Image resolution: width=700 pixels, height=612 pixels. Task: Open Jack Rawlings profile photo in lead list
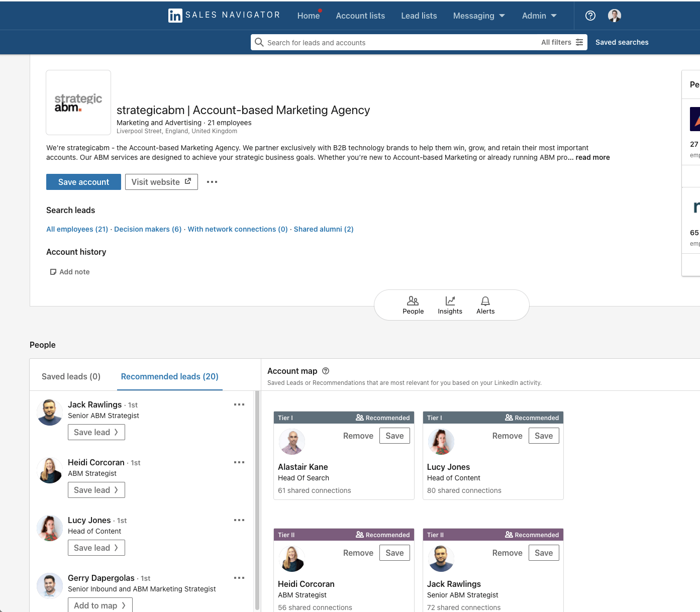[x=50, y=413]
